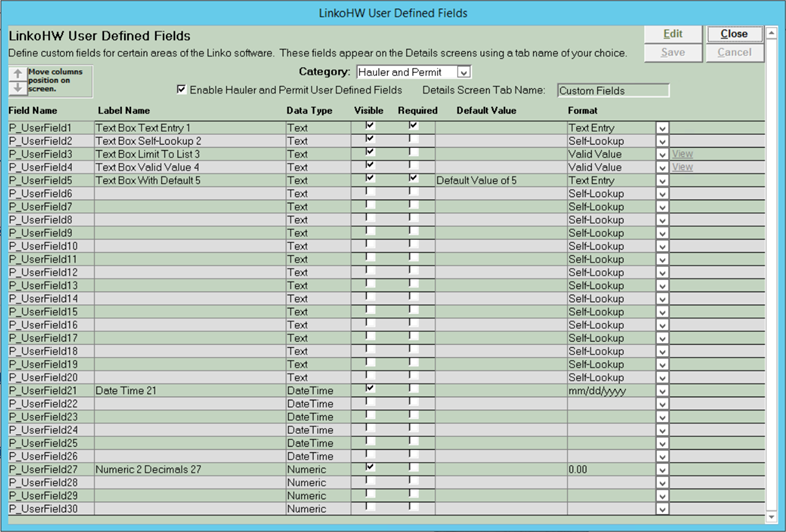Screen dimensions: 786x532
Task: Check Visible for P_UserField13
Action: pos(370,283)
